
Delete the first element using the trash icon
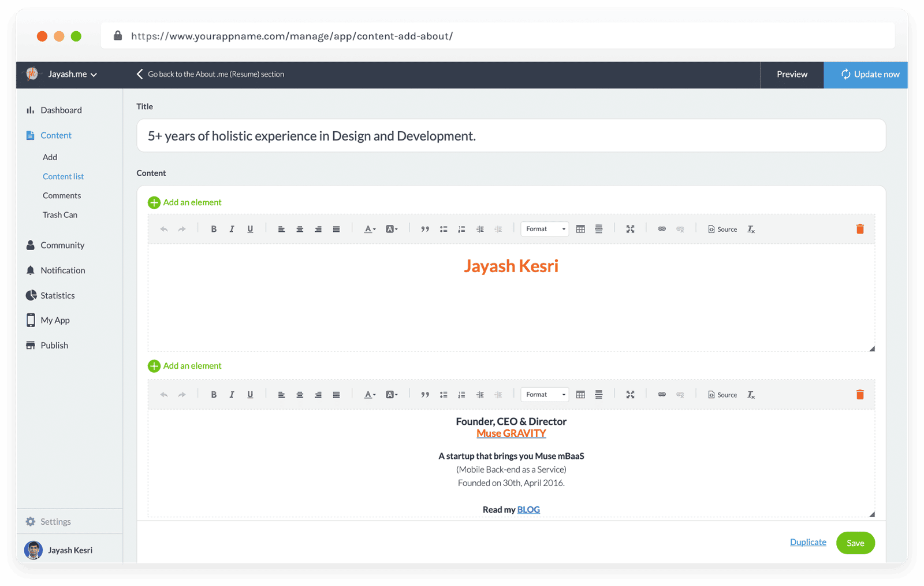coord(859,229)
